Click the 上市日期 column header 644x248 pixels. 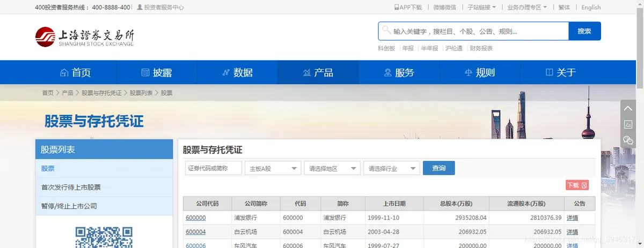coord(394,204)
